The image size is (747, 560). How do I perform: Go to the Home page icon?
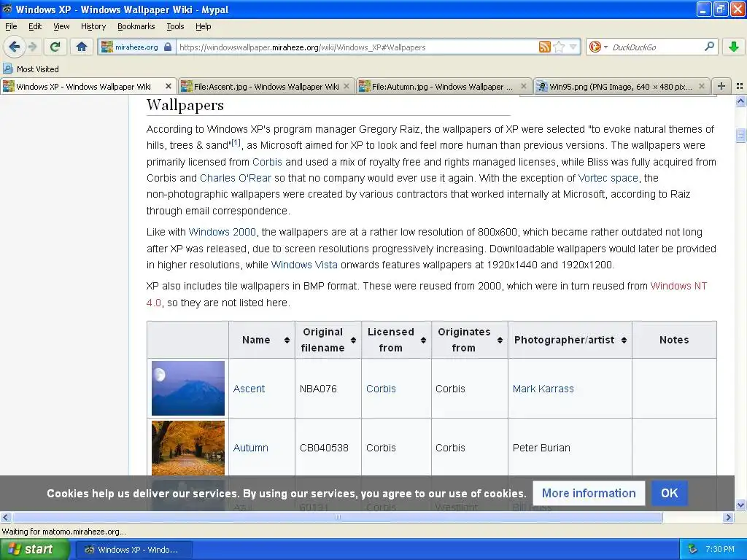(x=82, y=47)
